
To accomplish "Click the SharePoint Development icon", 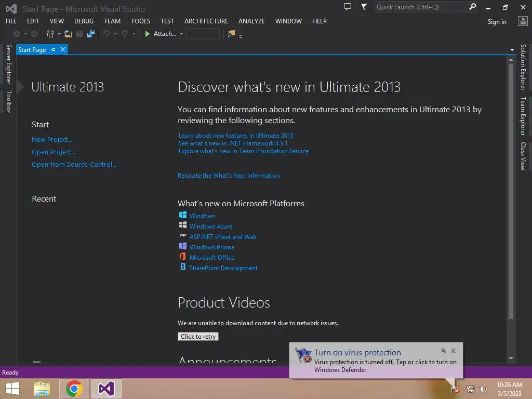I will (183, 267).
